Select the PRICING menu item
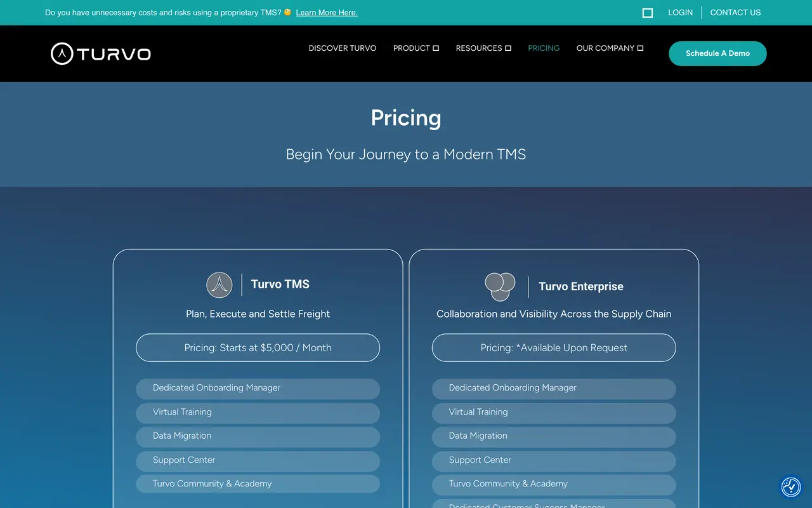 (544, 48)
